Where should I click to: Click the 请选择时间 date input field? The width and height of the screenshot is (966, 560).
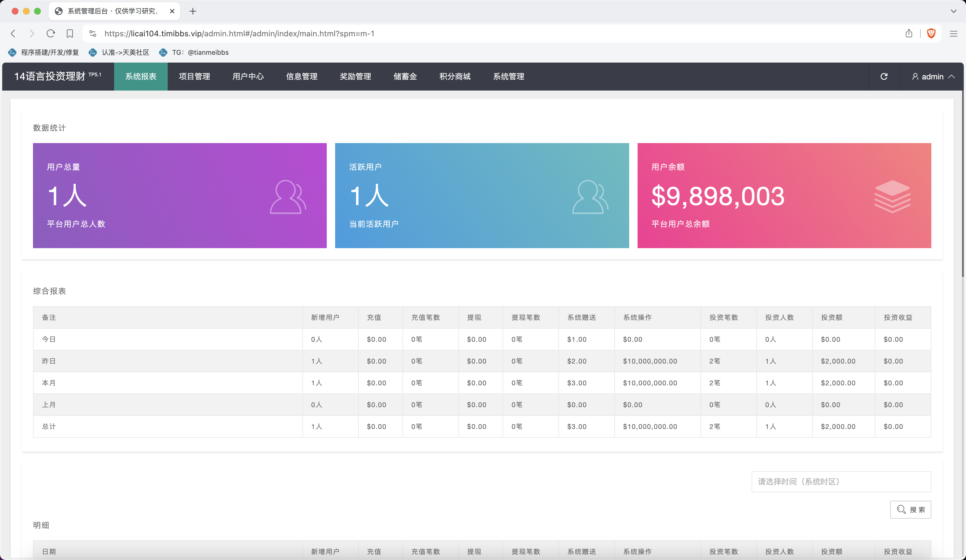click(841, 481)
